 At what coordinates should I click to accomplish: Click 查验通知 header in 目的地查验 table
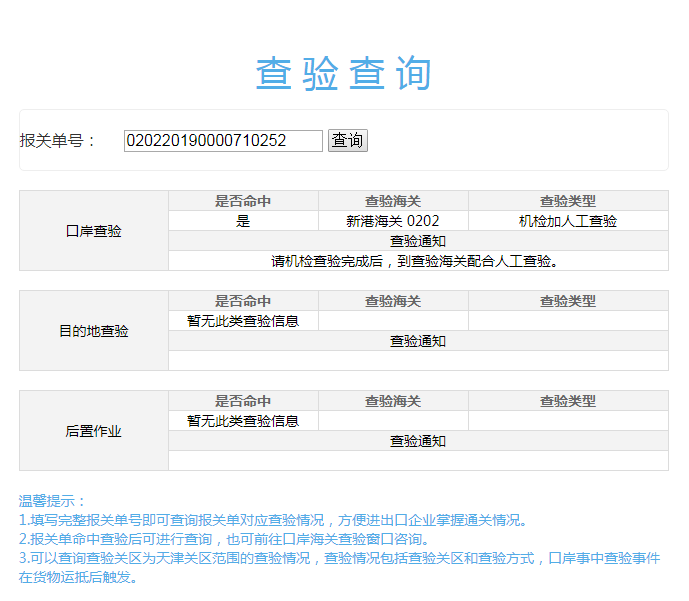[418, 341]
